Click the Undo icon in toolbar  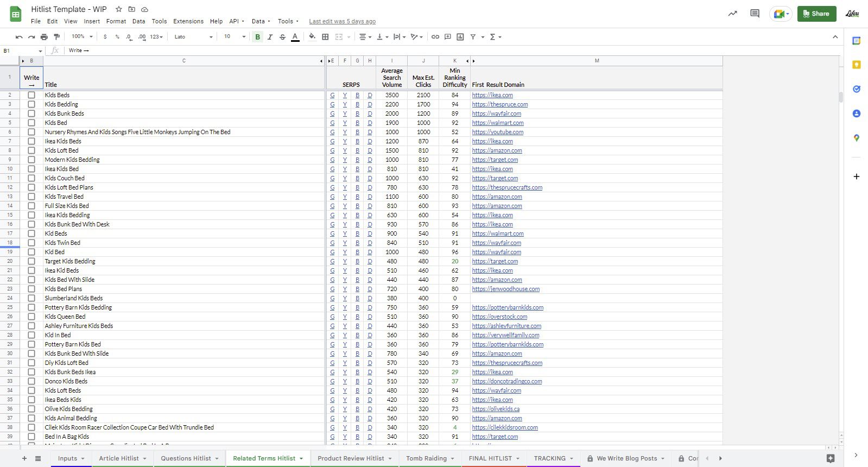(x=19, y=37)
